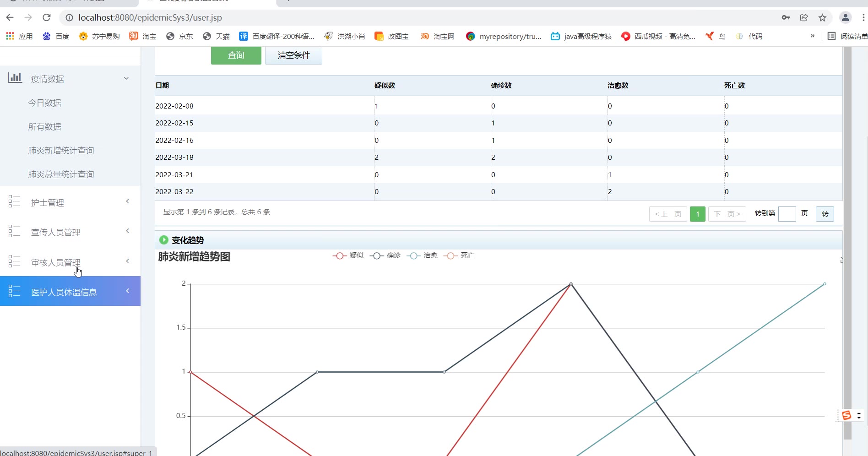Screen dimensions: 868x456
Task: Reload the page with the refresh icon
Action: [x=46, y=17]
